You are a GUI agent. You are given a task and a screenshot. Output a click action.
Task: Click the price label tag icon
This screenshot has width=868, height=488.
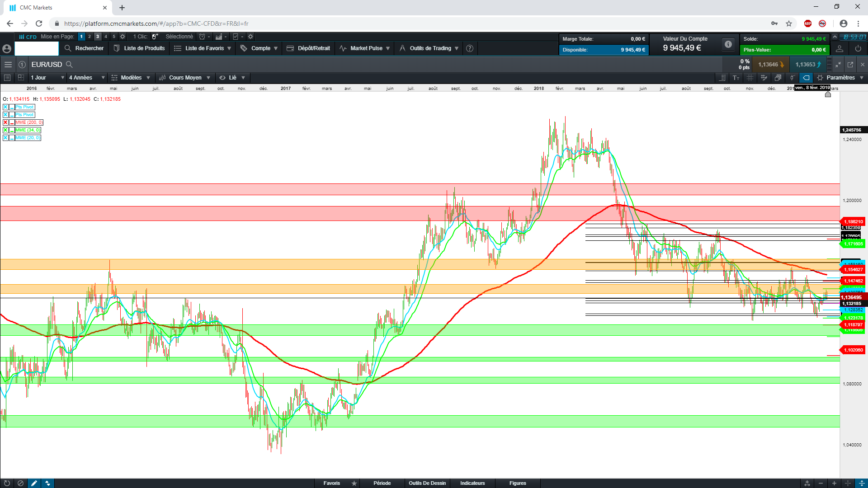click(806, 78)
